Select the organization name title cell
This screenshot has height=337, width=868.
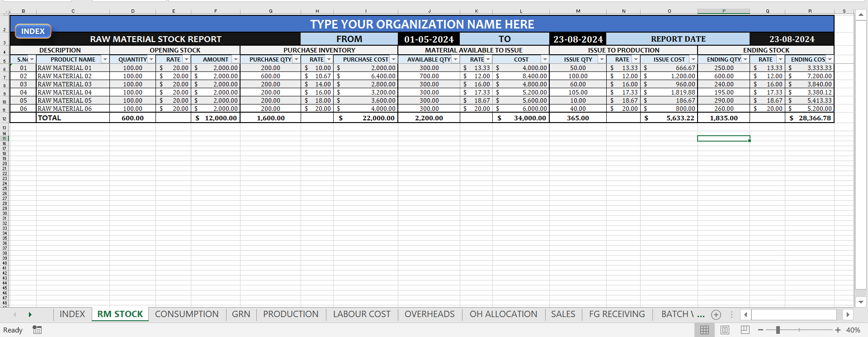click(x=422, y=24)
